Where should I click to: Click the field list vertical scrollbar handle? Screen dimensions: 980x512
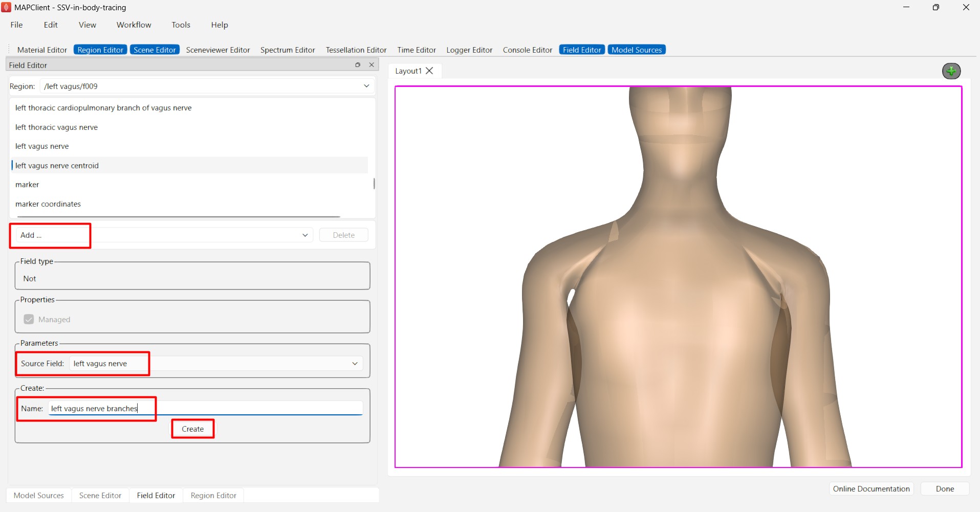[374, 183]
